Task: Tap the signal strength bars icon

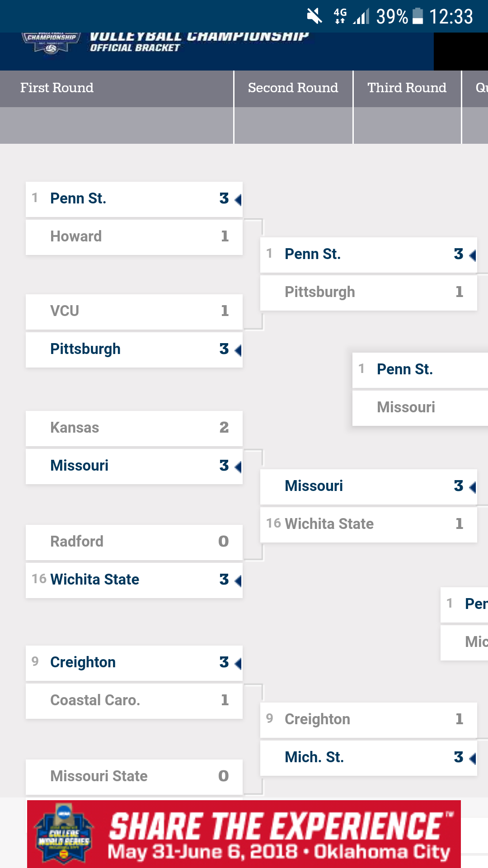Action: pyautogui.click(x=361, y=16)
